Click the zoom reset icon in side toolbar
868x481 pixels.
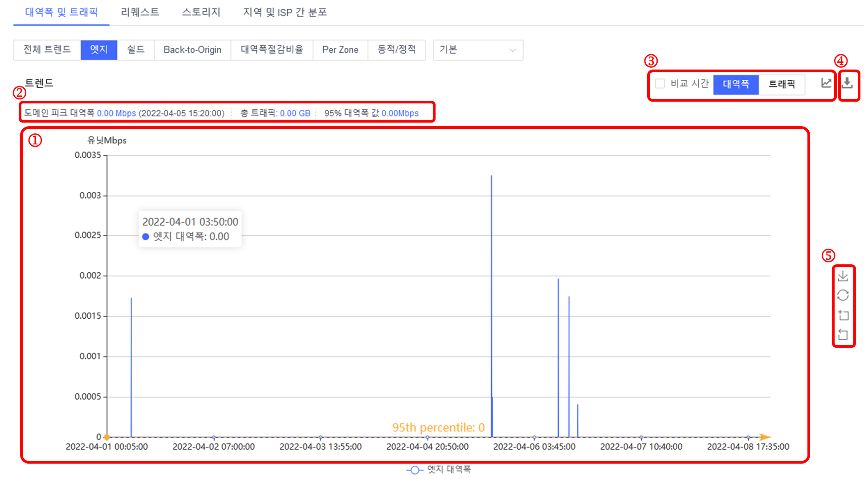(843, 334)
